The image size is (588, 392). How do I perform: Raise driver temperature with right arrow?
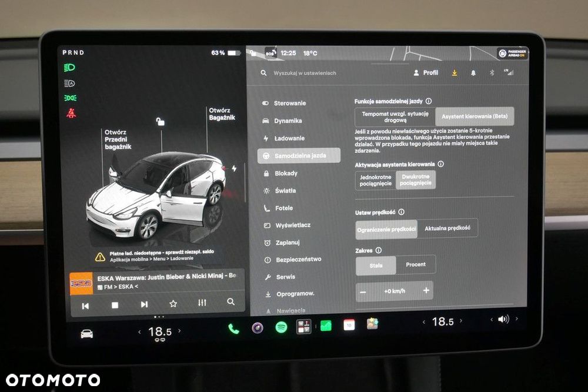(x=179, y=331)
